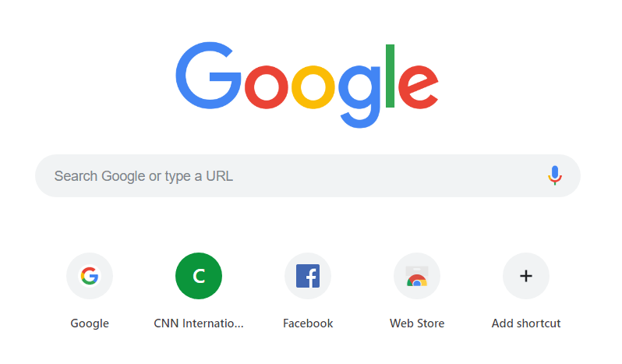
Task: Click the green letter l in the logo
Action: click(390, 76)
